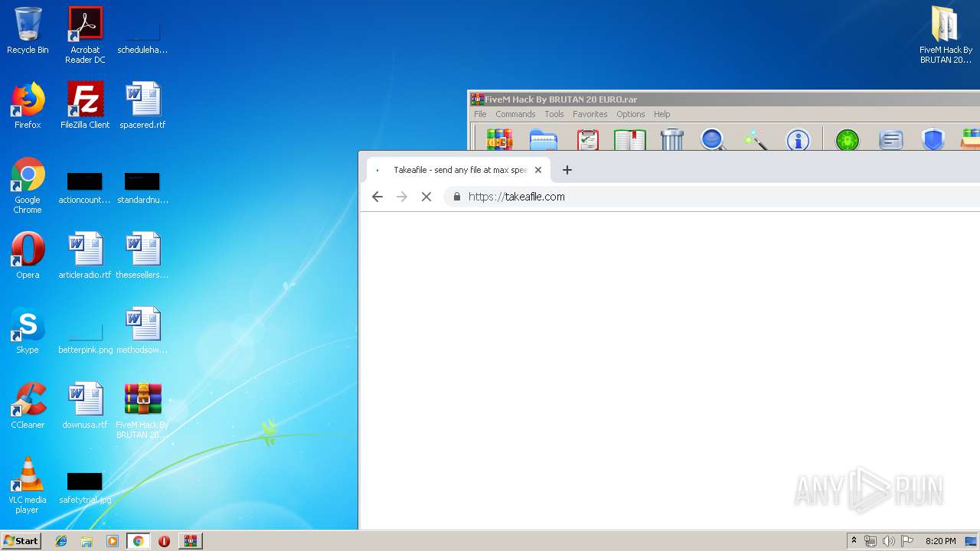Switch to WinRAR in taskbar
The height and width of the screenshot is (551, 980).
click(190, 541)
